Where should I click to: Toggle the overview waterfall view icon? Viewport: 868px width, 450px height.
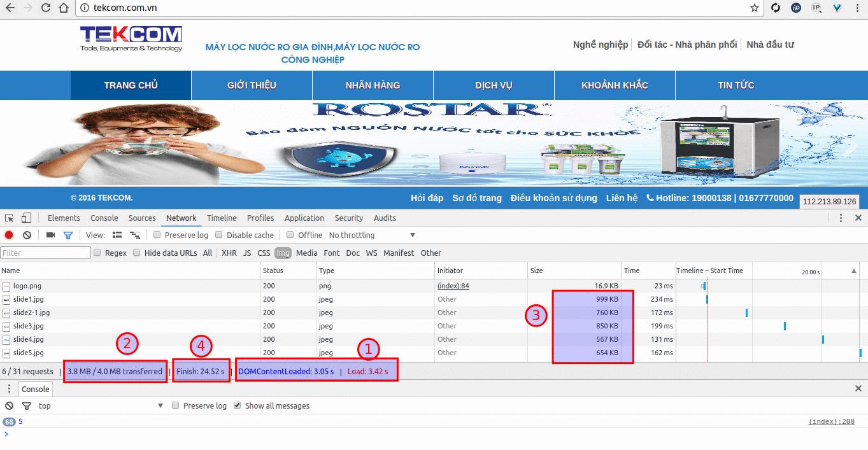coord(134,235)
